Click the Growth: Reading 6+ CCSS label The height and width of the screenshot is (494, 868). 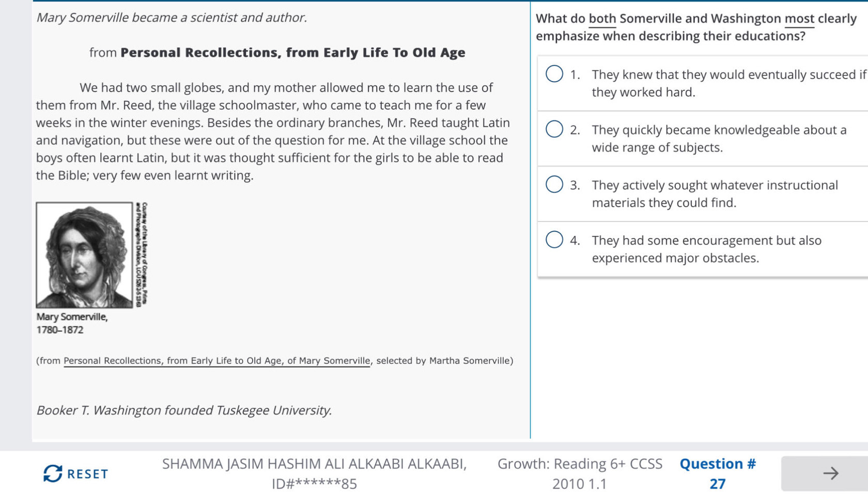tap(580, 464)
